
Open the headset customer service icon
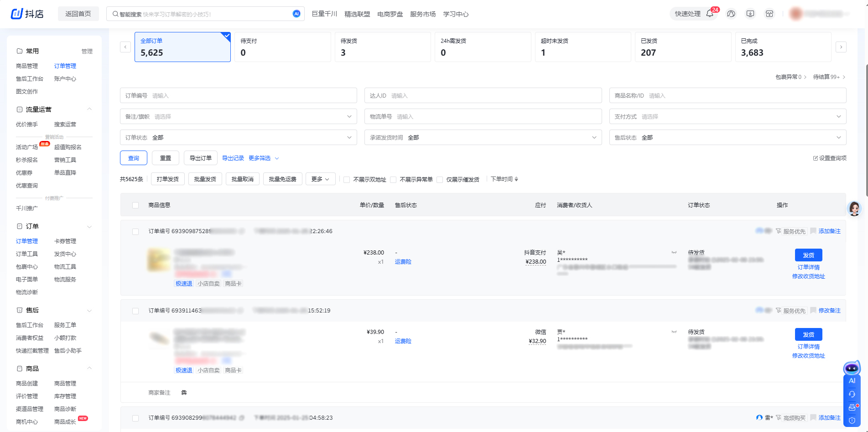[x=852, y=394]
